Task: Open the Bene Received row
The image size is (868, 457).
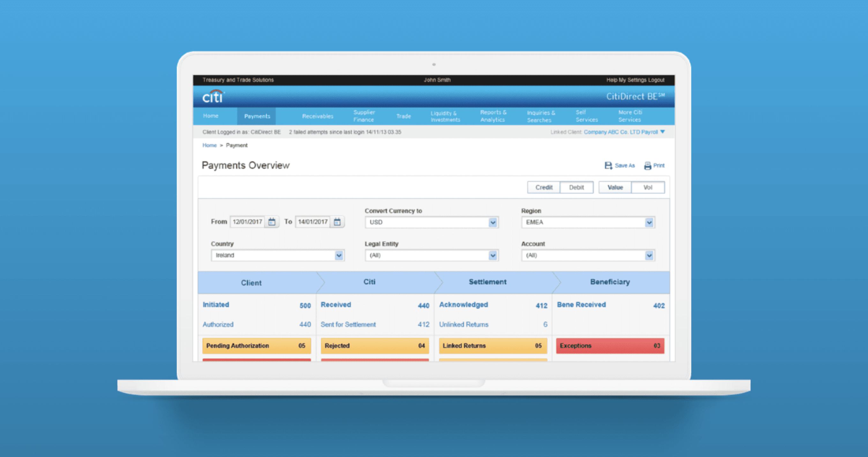Action: tap(610, 305)
